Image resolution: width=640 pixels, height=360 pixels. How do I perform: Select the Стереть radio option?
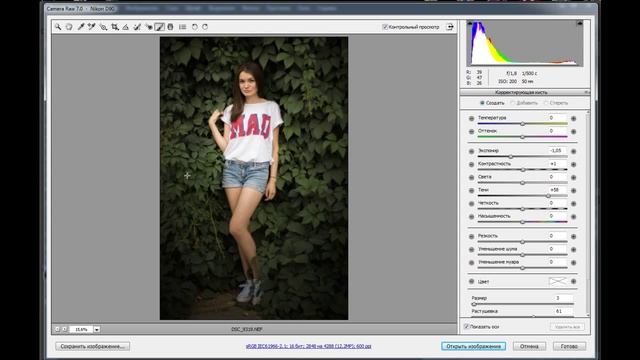546,103
